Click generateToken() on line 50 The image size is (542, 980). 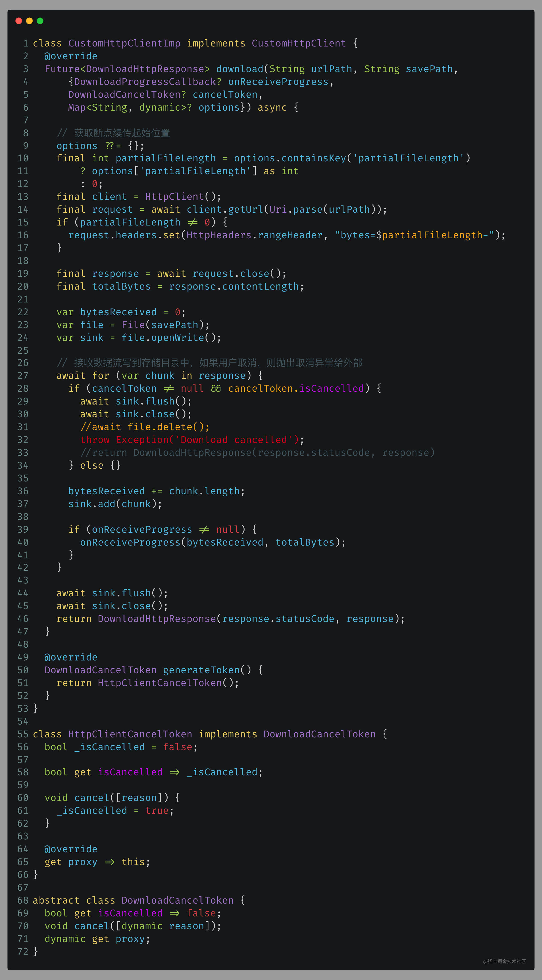[207, 670]
